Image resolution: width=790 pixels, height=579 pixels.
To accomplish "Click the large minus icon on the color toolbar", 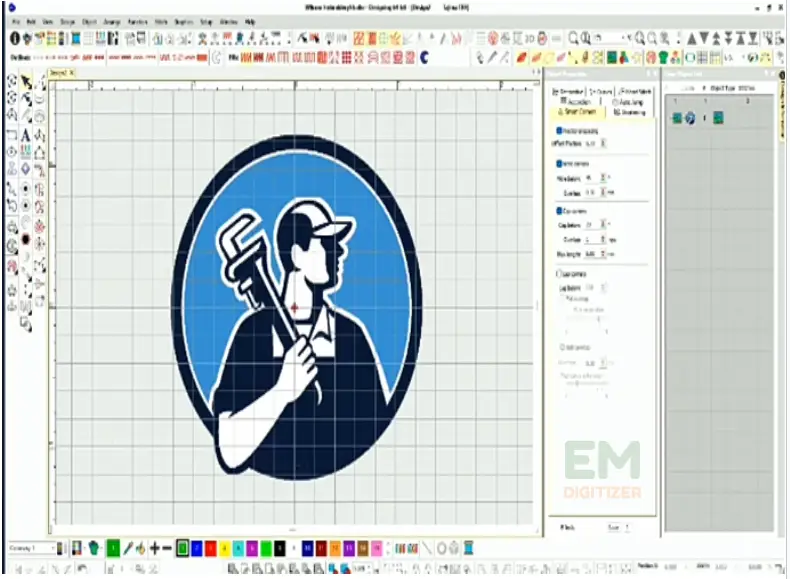I will 167,548.
